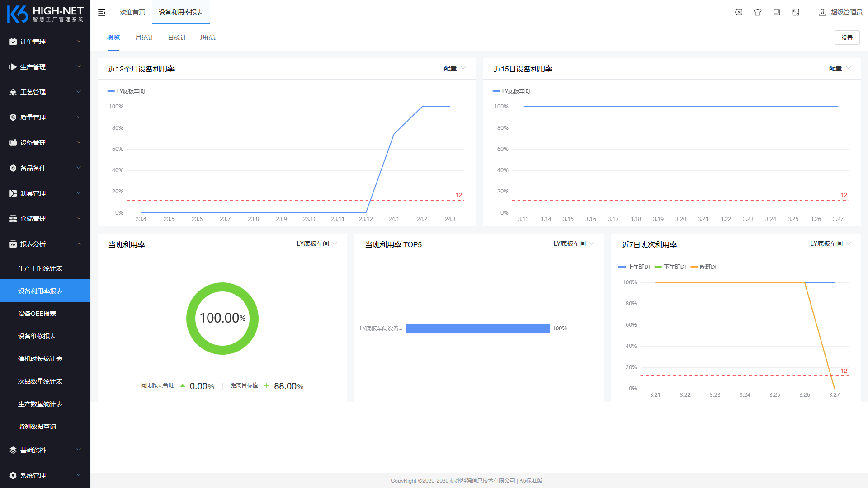The height and width of the screenshot is (488, 868).
Task: Toggle 上午班DI legend series
Action: (x=634, y=267)
